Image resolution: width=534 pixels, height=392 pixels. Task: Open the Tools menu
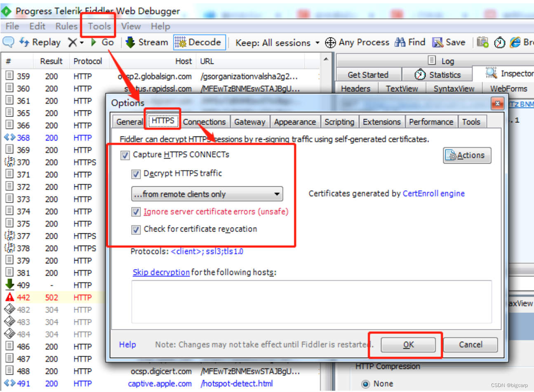[99, 26]
